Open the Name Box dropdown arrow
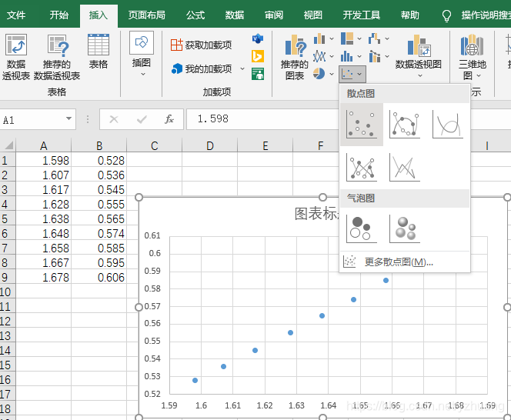Viewport: 511px width, 420px height. tap(68, 119)
